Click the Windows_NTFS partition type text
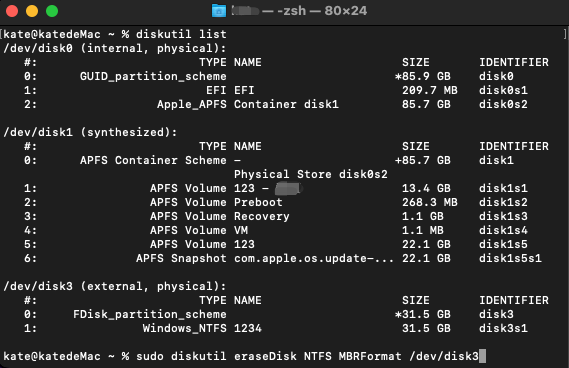 [184, 328]
